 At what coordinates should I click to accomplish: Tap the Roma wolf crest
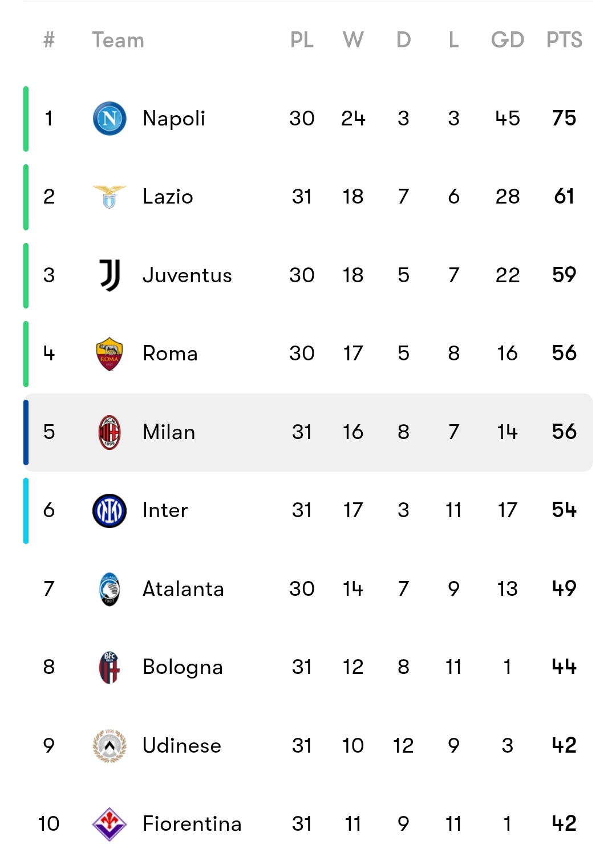[x=110, y=354]
